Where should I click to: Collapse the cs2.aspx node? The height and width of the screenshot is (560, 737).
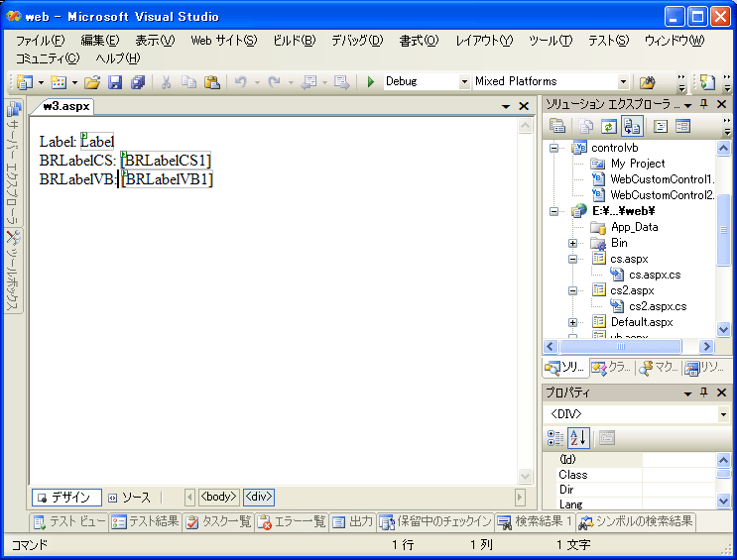pos(572,290)
